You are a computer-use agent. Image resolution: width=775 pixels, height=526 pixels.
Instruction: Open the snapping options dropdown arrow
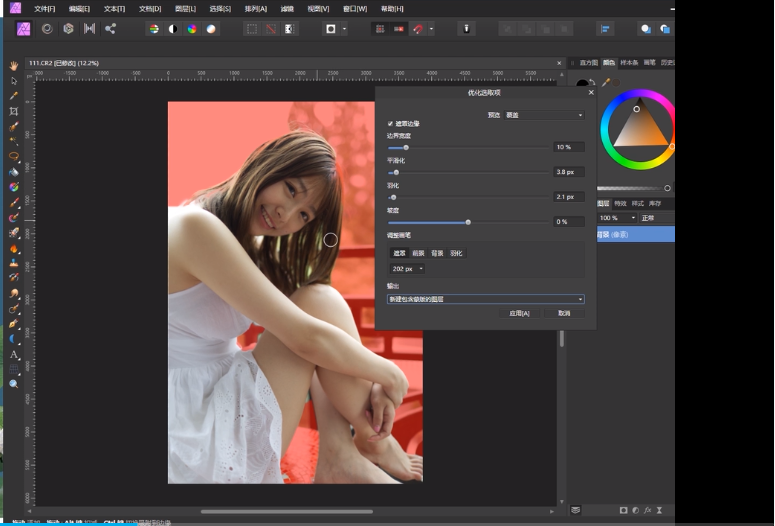point(431,29)
